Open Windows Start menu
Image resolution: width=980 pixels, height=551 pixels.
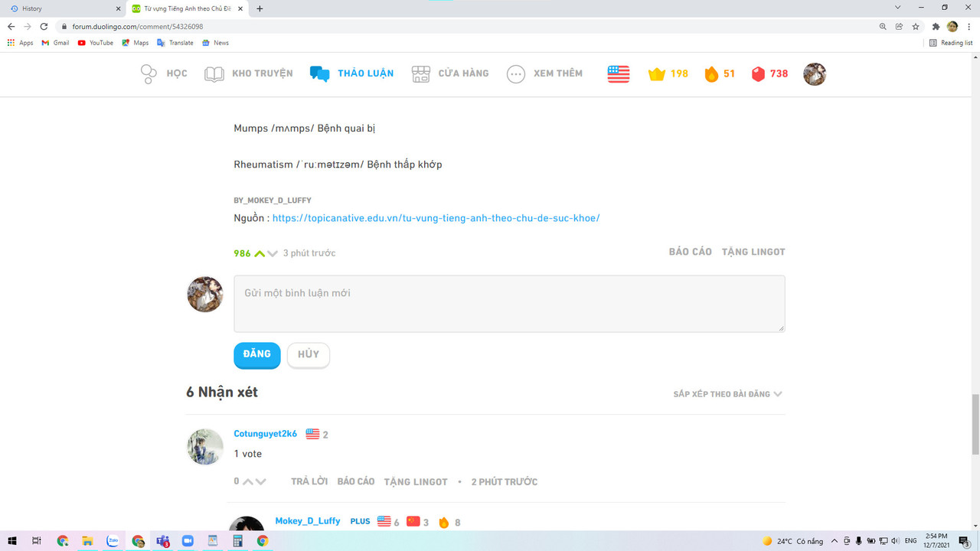(12, 541)
